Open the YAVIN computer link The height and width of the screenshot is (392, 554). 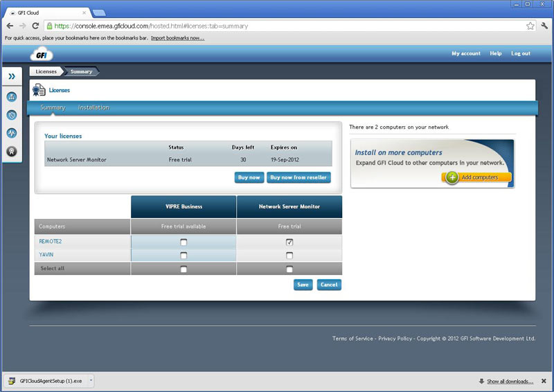click(46, 254)
